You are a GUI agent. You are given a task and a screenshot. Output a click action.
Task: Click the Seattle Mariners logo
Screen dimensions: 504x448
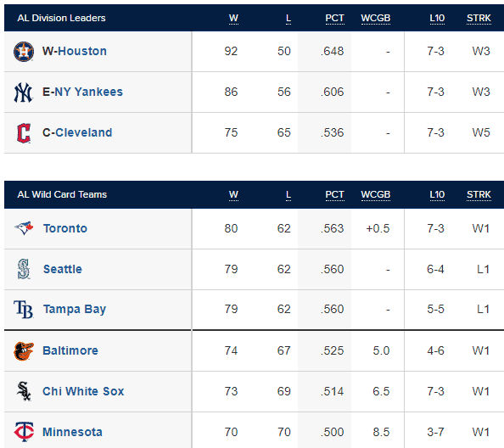(x=24, y=269)
